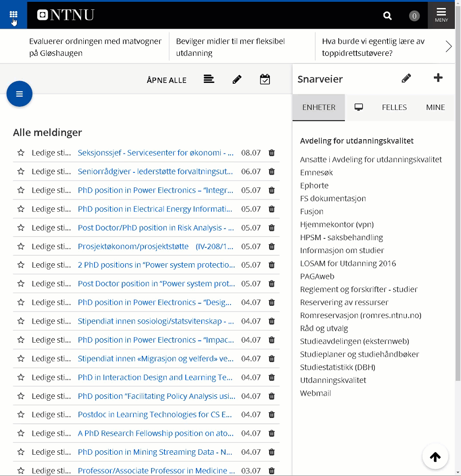The width and height of the screenshot is (461, 476).
Task: Open the PAGAWeb shortcut
Action: tap(317, 276)
